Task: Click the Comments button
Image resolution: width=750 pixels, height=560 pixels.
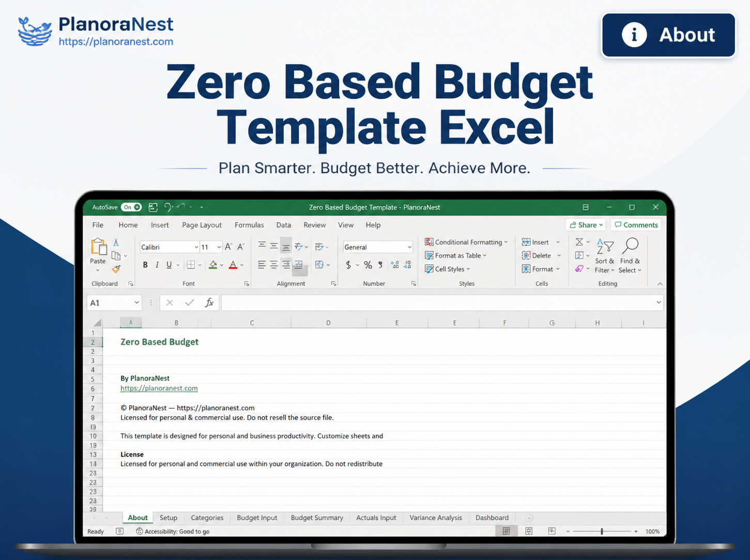Action: (x=636, y=225)
